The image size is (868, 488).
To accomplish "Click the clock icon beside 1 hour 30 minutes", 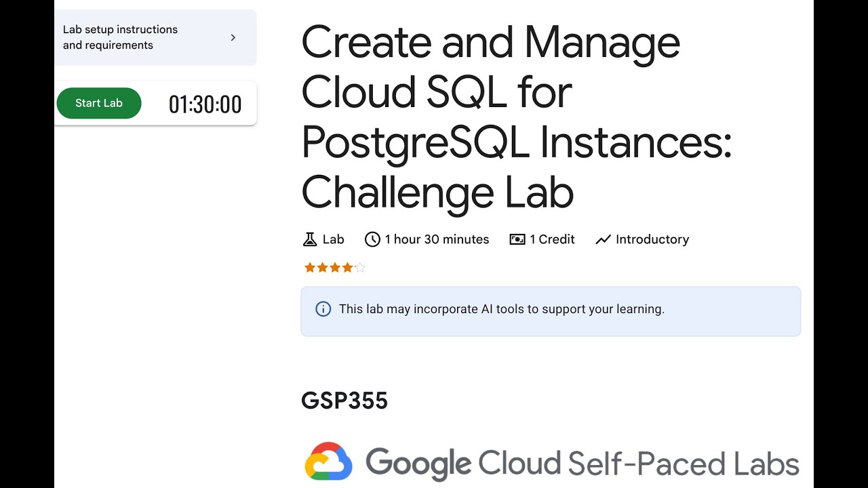I will pos(372,239).
